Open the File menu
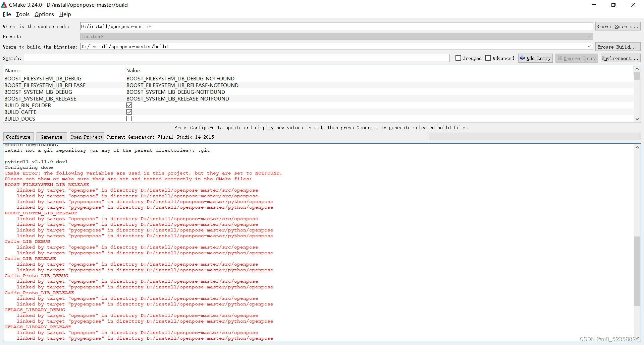Screen dimensions: 644x345 (7, 14)
